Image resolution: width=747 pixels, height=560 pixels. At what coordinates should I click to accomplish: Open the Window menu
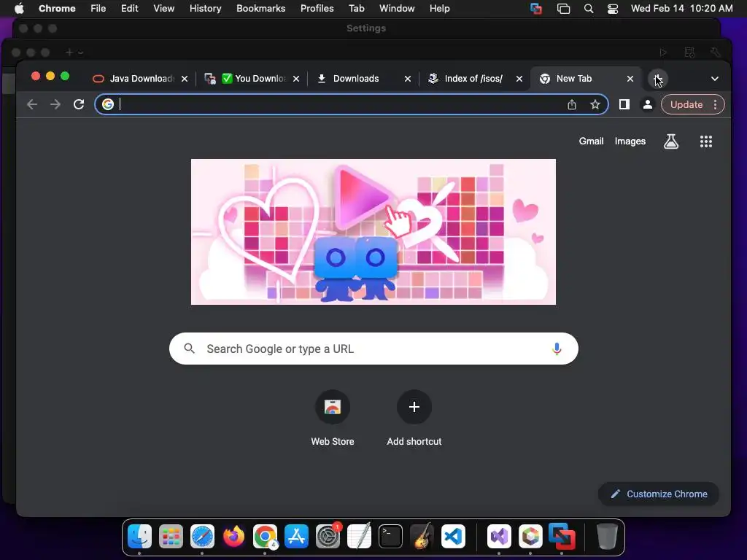(396, 8)
